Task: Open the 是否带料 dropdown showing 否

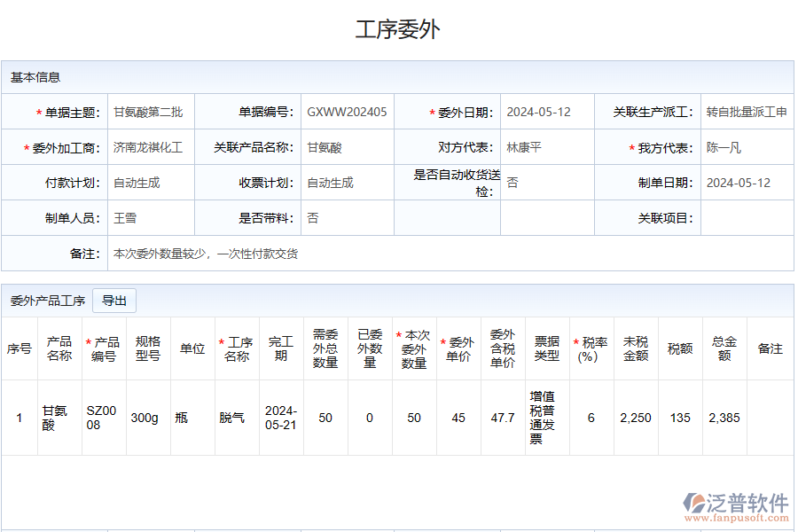Action: (348, 216)
